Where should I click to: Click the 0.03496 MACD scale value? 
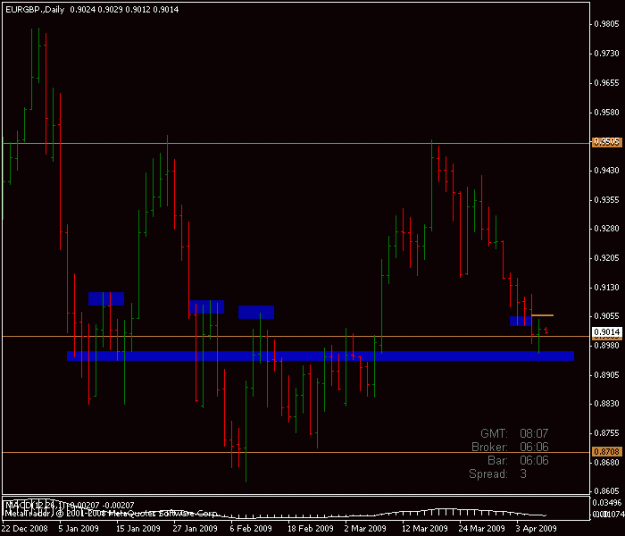click(608, 503)
